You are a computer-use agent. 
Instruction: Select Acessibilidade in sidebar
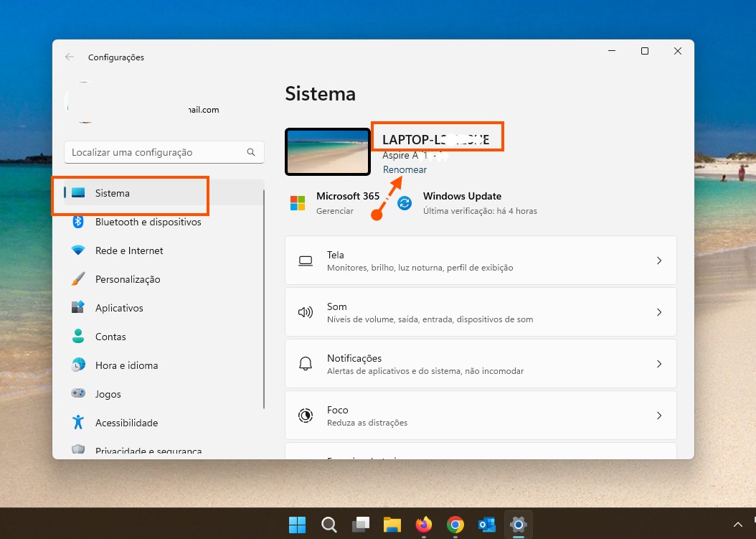[164, 423]
